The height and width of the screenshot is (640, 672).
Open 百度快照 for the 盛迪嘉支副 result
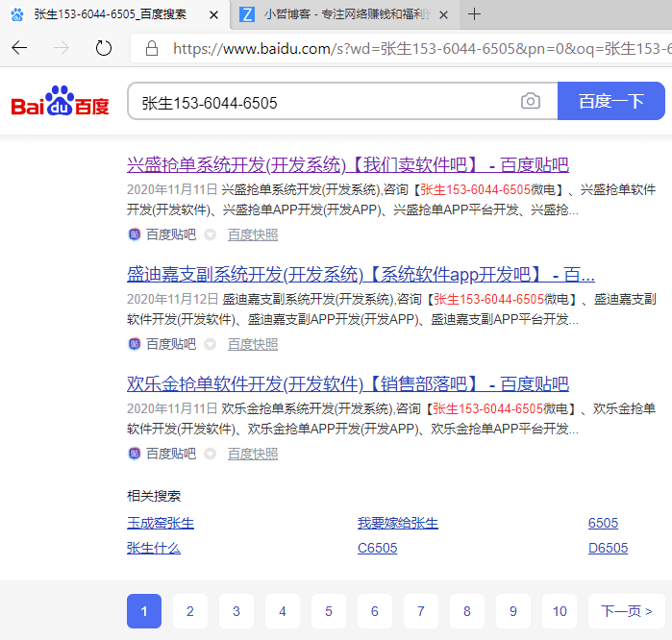click(x=253, y=344)
